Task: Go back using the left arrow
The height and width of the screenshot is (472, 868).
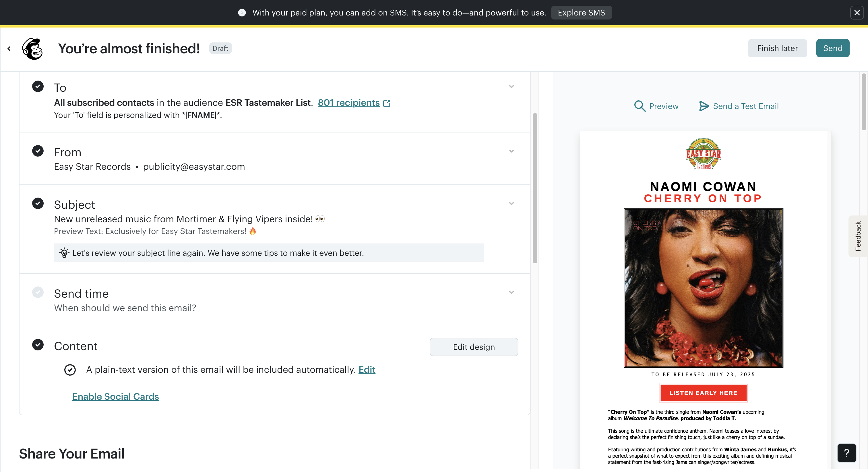Action: (9, 49)
